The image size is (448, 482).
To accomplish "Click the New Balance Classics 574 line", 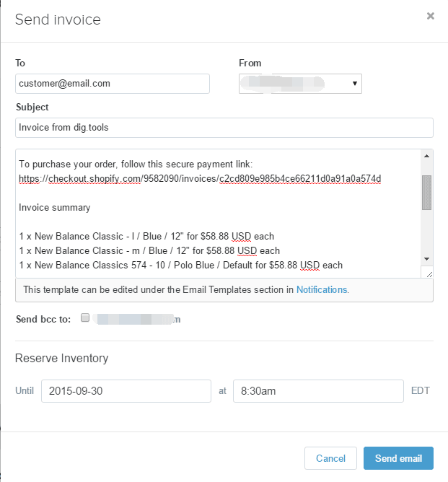I will point(180,265).
